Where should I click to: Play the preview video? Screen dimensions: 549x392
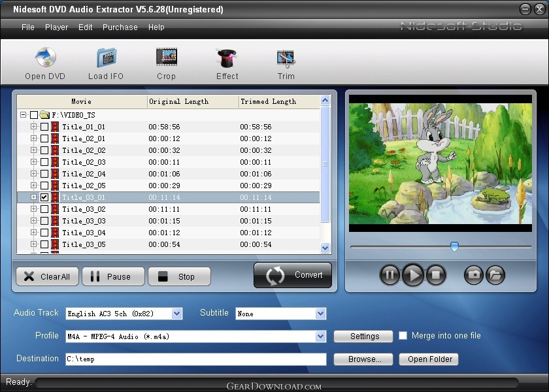[x=413, y=275]
